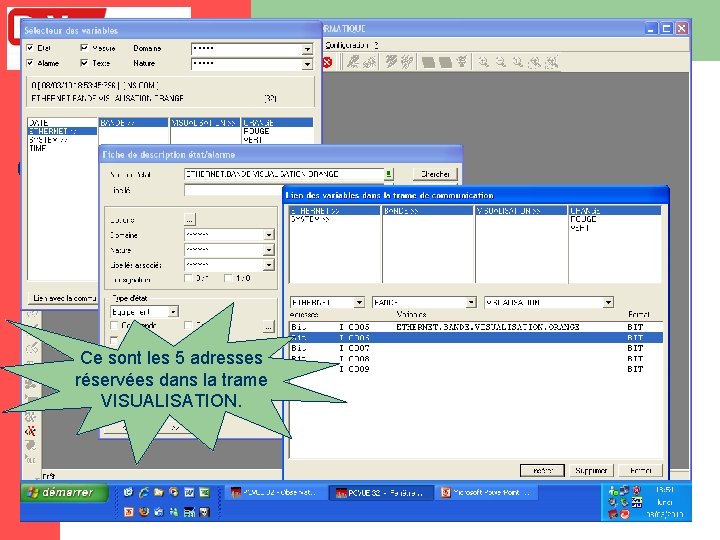Screen dimensions: 720x540
Task: Open Nature dropdown in Sélecteur des variables
Action: coord(307,64)
